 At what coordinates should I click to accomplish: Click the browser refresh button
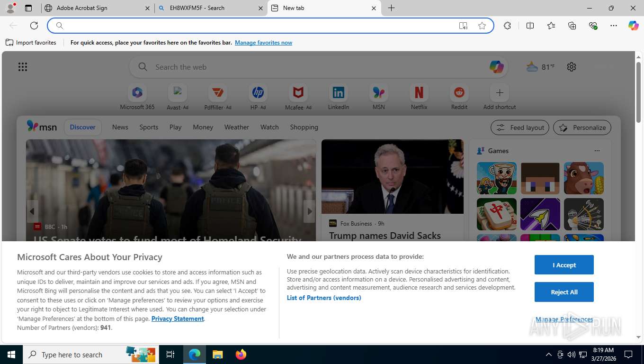pos(34,26)
